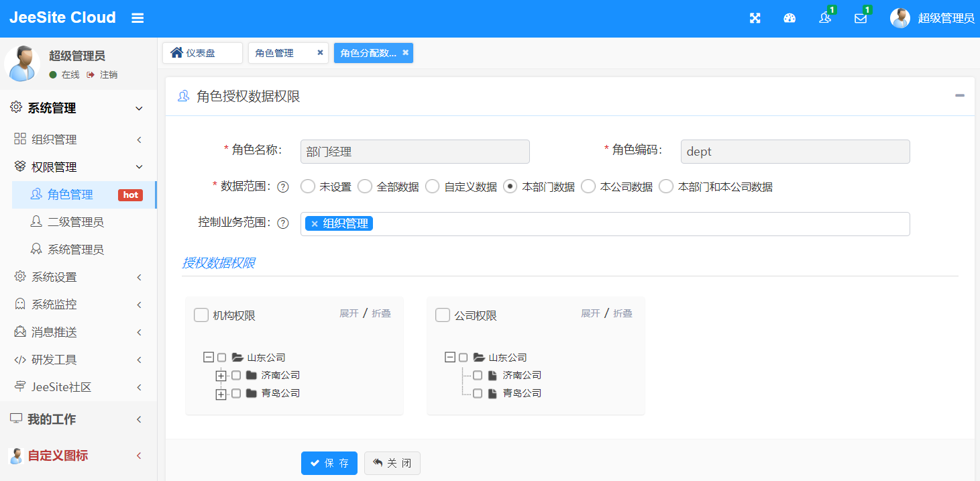Check 青岛公司 in the 机构权限 tree
The width and height of the screenshot is (980, 481).
pyautogui.click(x=236, y=393)
